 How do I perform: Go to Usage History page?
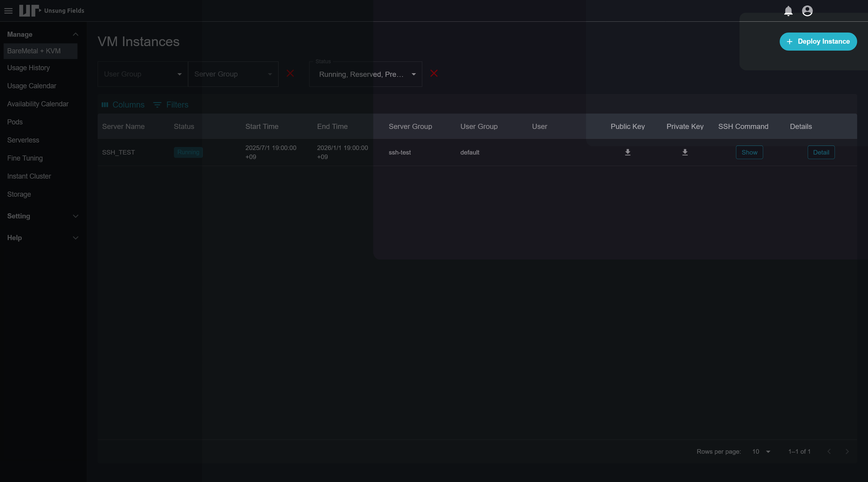pyautogui.click(x=29, y=68)
